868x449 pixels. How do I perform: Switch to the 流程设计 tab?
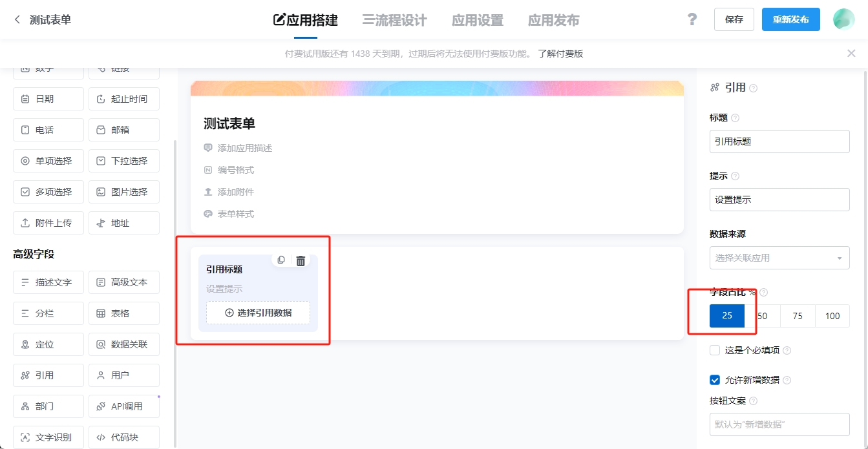pyautogui.click(x=394, y=20)
